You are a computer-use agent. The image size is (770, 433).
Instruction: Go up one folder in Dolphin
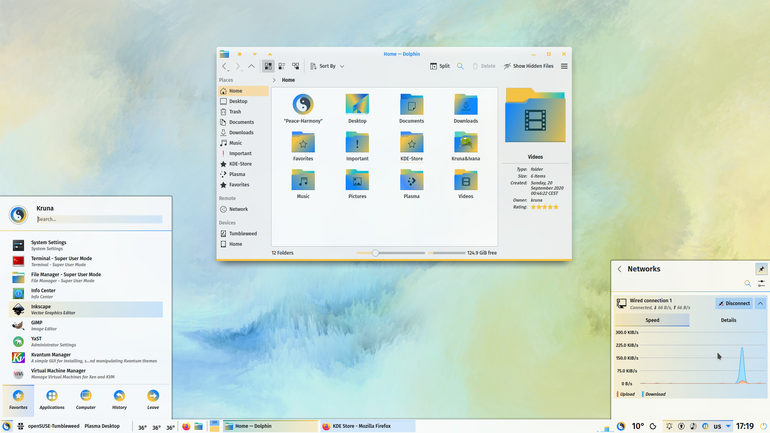251,66
